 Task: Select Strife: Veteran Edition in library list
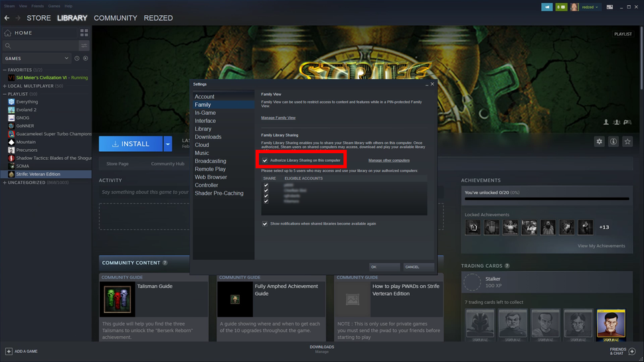[46, 174]
